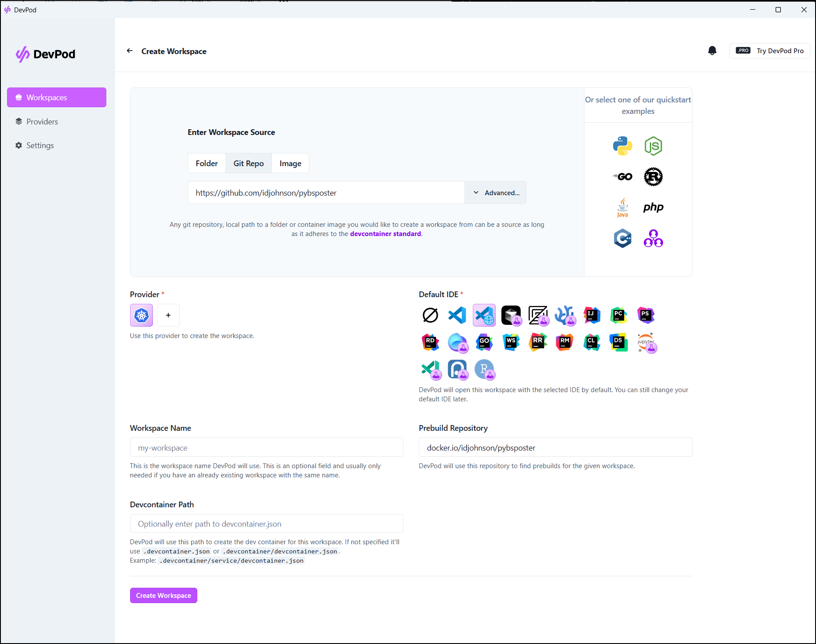Minimize the DevPod window
Viewport: 816px width, 644px height.
[753, 10]
